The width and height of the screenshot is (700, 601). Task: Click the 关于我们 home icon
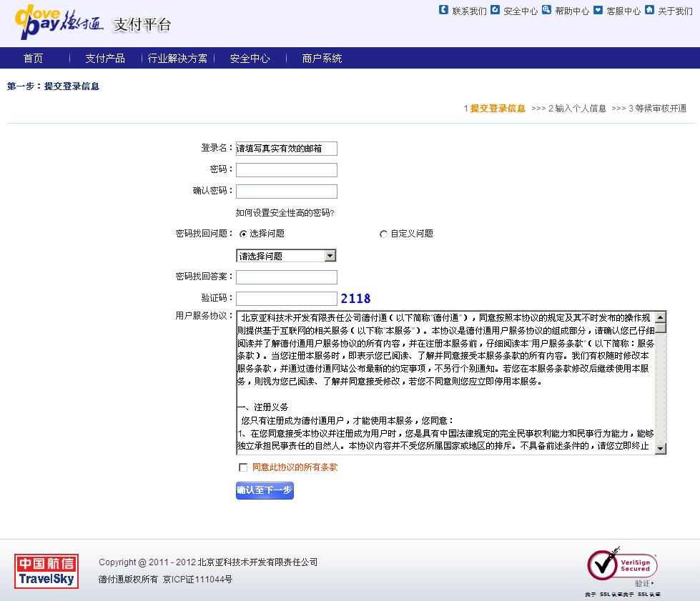(649, 10)
